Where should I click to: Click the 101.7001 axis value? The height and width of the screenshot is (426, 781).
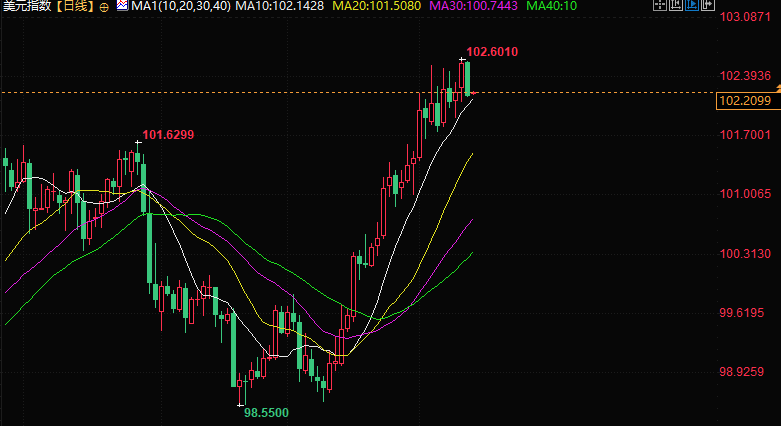click(x=745, y=135)
